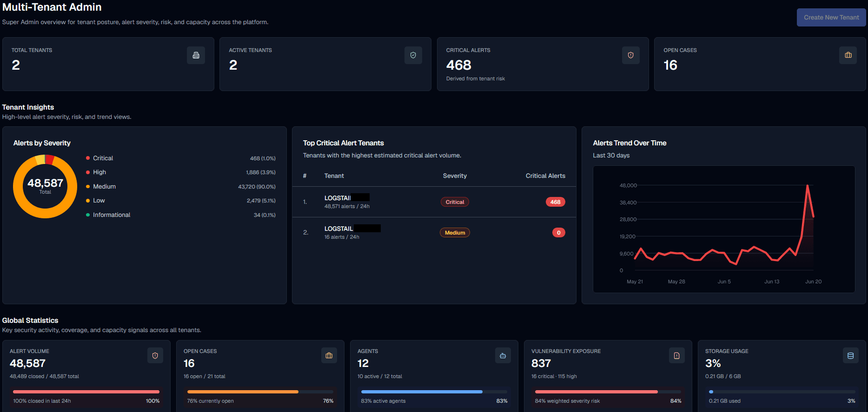
Task: Click the spike peak on Alerts Trend chart
Action: [808, 186]
